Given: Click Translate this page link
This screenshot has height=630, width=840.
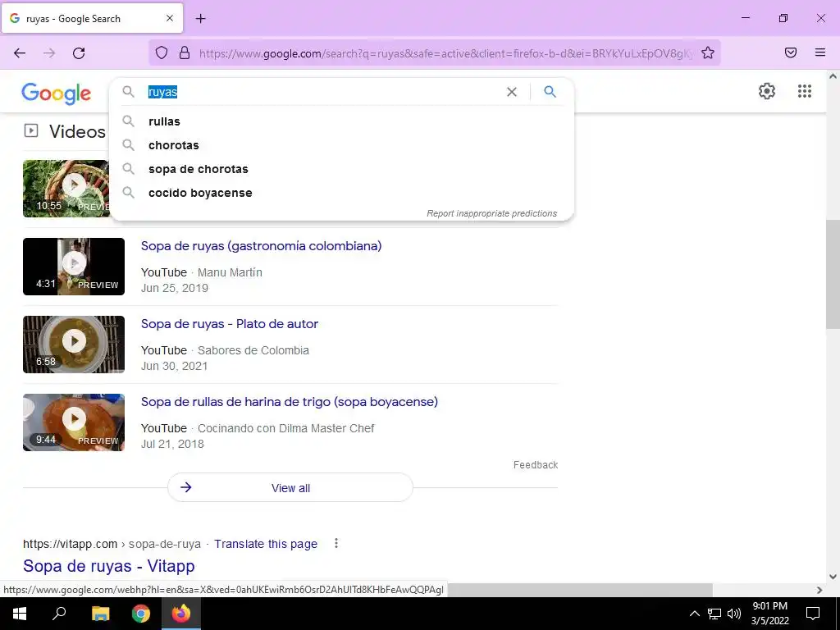Looking at the screenshot, I should (x=266, y=544).
